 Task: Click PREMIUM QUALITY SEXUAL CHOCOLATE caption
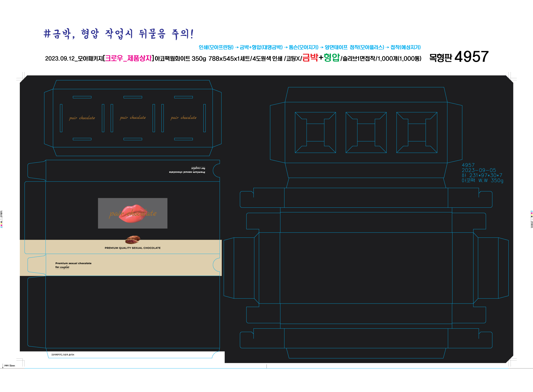(x=132, y=248)
